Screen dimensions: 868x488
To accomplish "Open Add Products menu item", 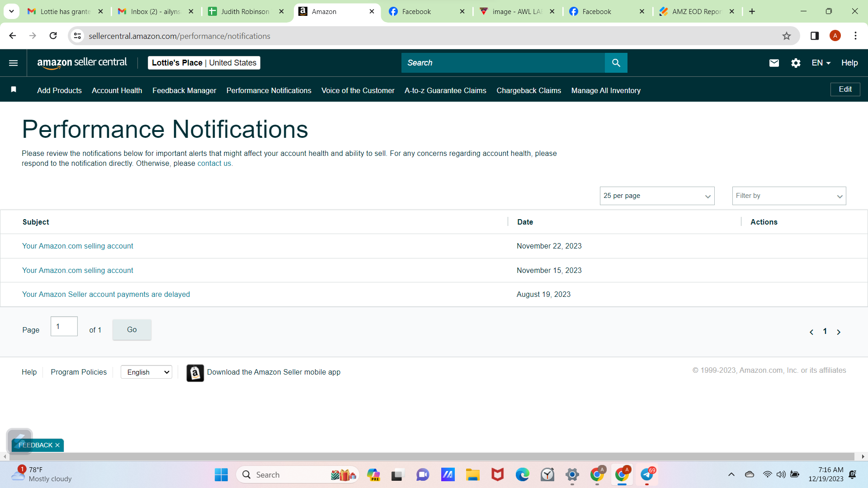I will (x=59, y=90).
